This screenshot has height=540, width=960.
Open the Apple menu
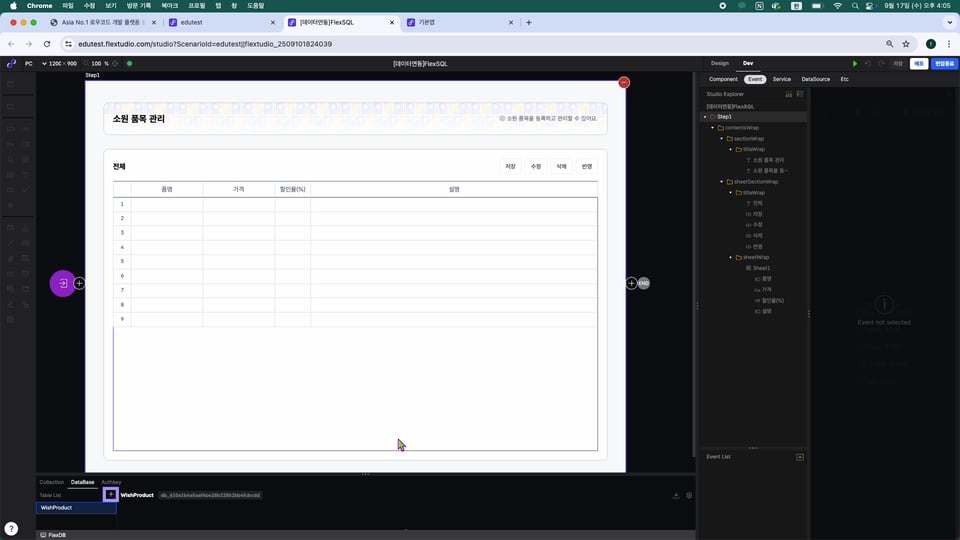[13, 6]
